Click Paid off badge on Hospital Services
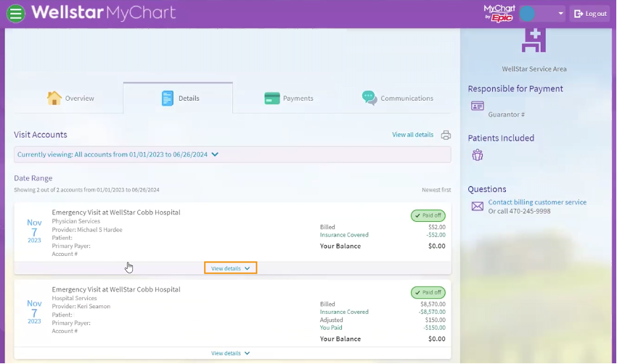Image resolution: width=617 pixels, height=364 pixels. (x=428, y=292)
